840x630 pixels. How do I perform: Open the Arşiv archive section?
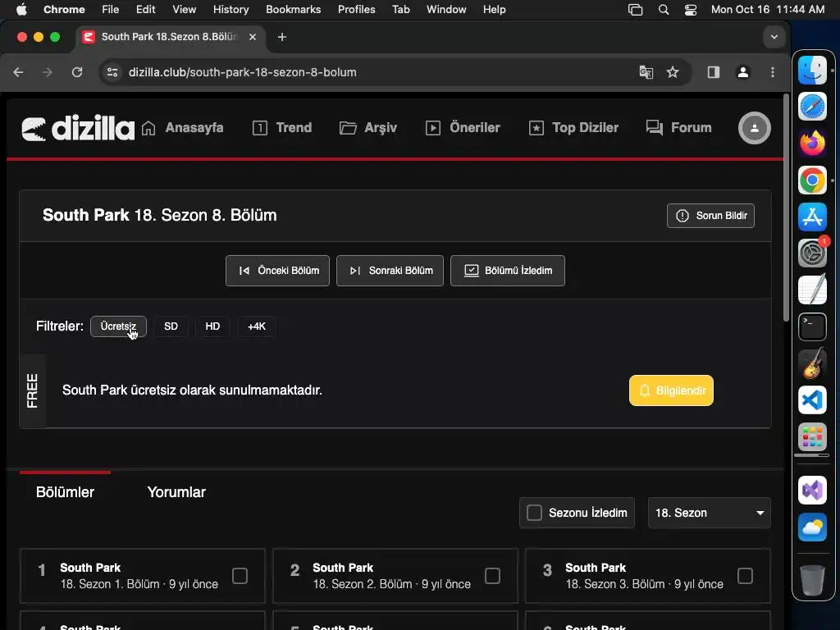point(368,128)
